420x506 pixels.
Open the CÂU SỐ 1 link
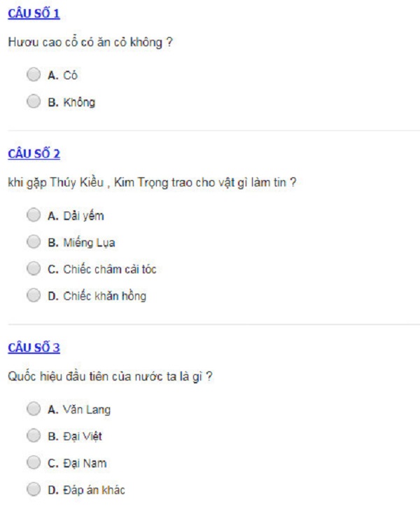click(x=34, y=13)
